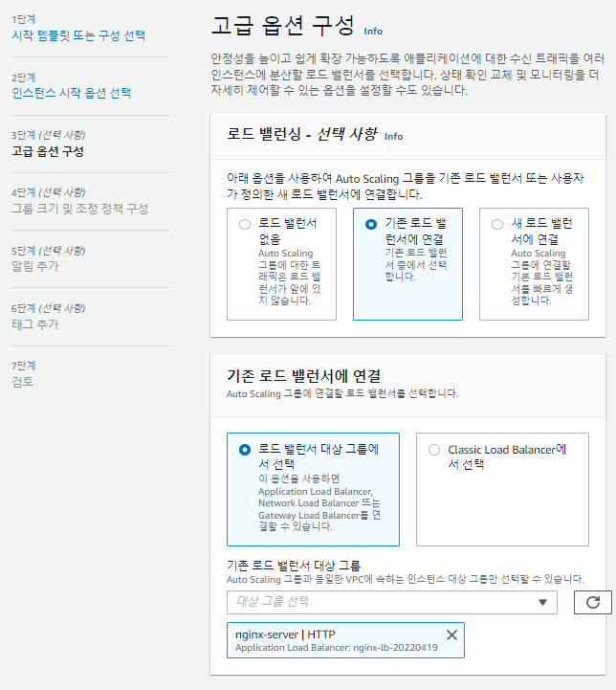Open the 대상 그룹 선택 dropdown arrow
Viewport: 616px width, 690px height.
click(x=542, y=602)
